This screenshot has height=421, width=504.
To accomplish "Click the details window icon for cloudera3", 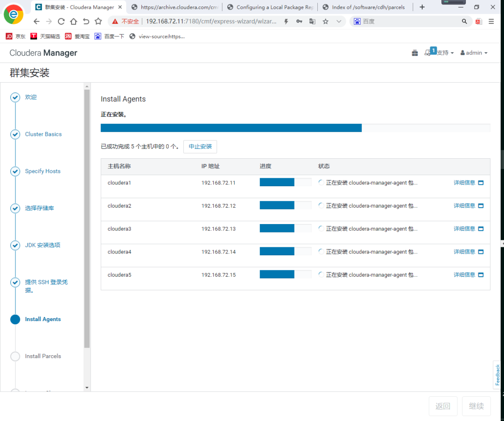I will [x=481, y=229].
